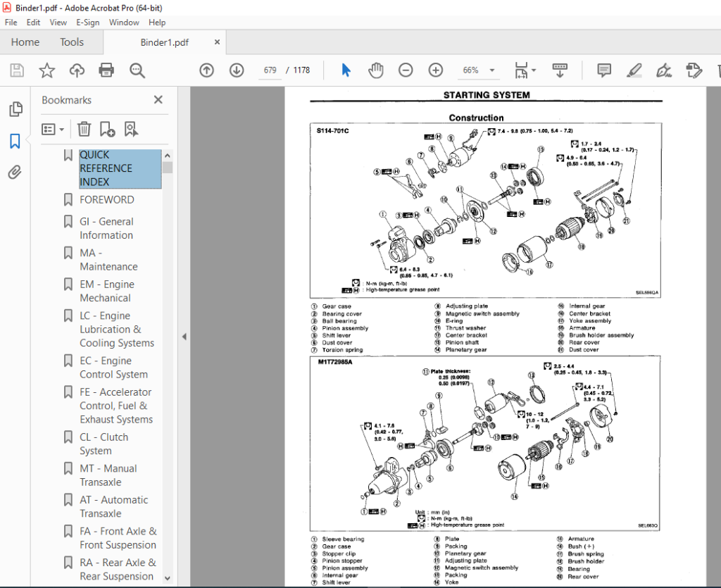This screenshot has width=721, height=588.
Task: Select the Highlight text pen tool
Action: click(634, 70)
